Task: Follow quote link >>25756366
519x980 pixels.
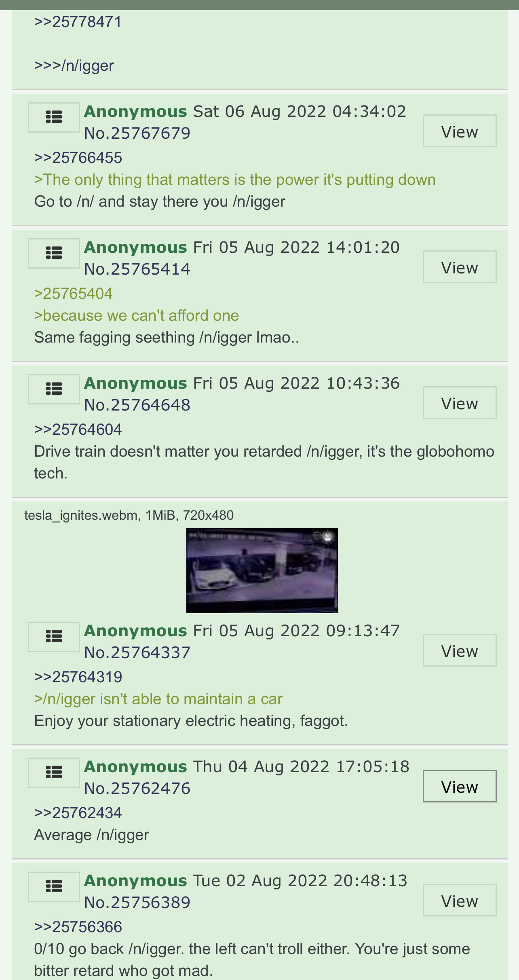Action: (x=78, y=927)
